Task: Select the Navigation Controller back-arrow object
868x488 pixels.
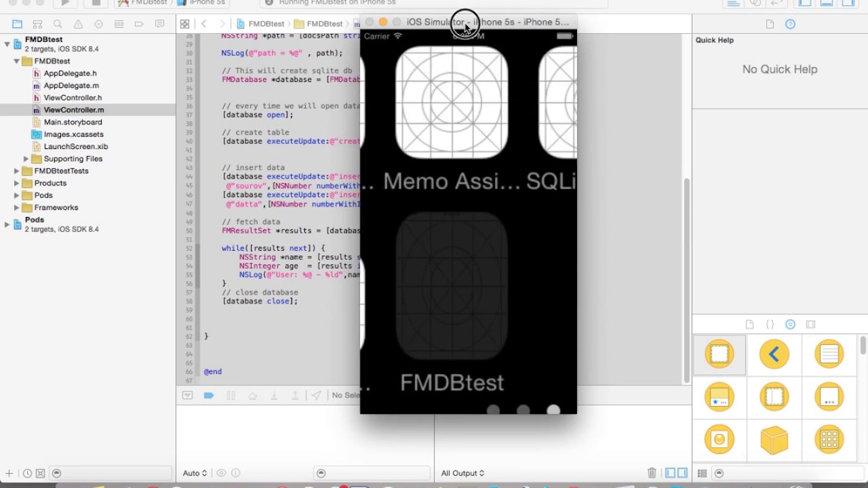Action: 774,354
